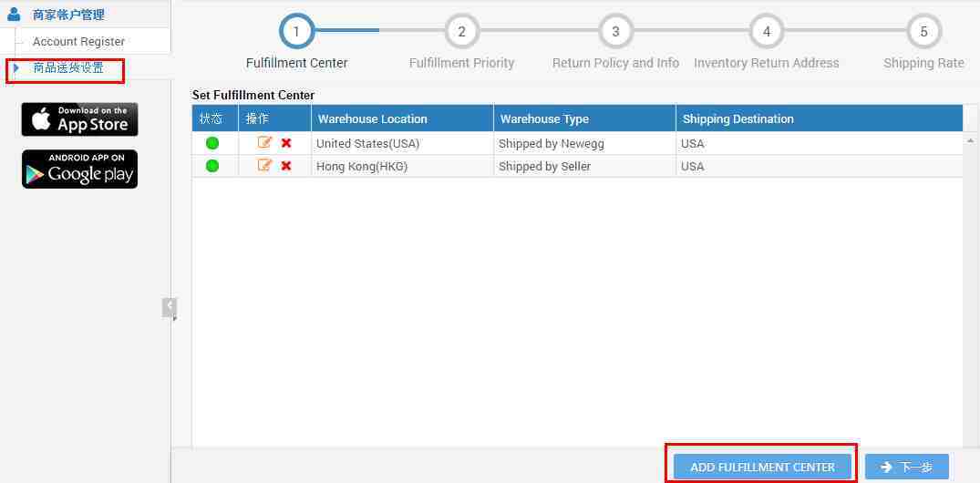
Task: Delete the Hong Kong warehouse row
Action: [x=286, y=166]
